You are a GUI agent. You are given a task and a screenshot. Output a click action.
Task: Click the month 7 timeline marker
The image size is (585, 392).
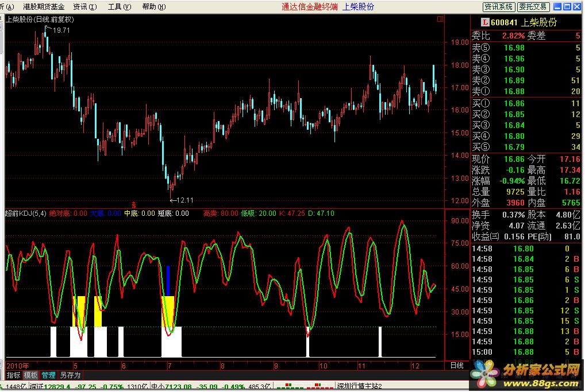170,366
